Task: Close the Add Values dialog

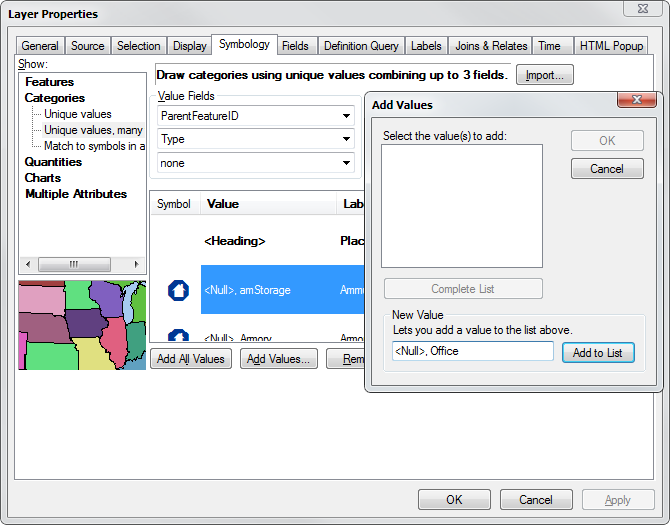Action: tap(636, 101)
